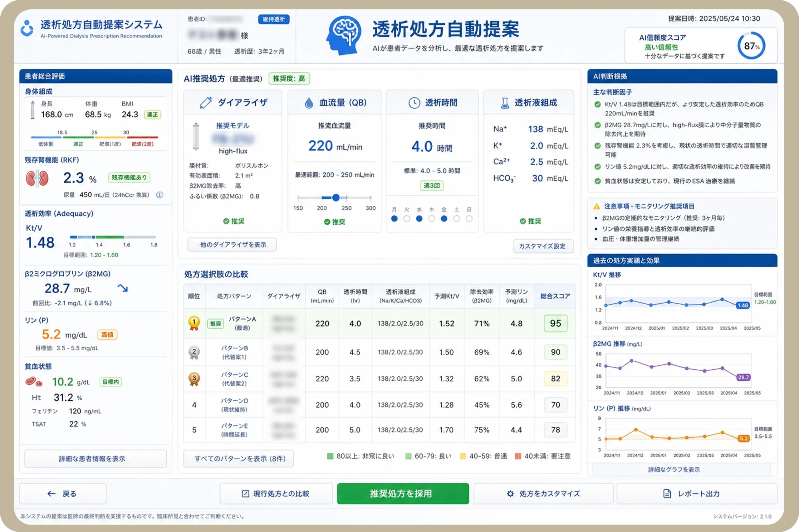Toggle Thursday (木) dialysis day

(431, 219)
